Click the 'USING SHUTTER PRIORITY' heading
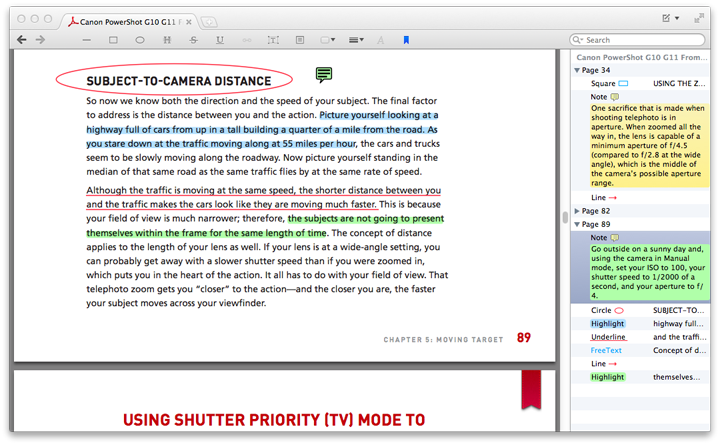This screenshot has width=720, height=445. coord(274,419)
